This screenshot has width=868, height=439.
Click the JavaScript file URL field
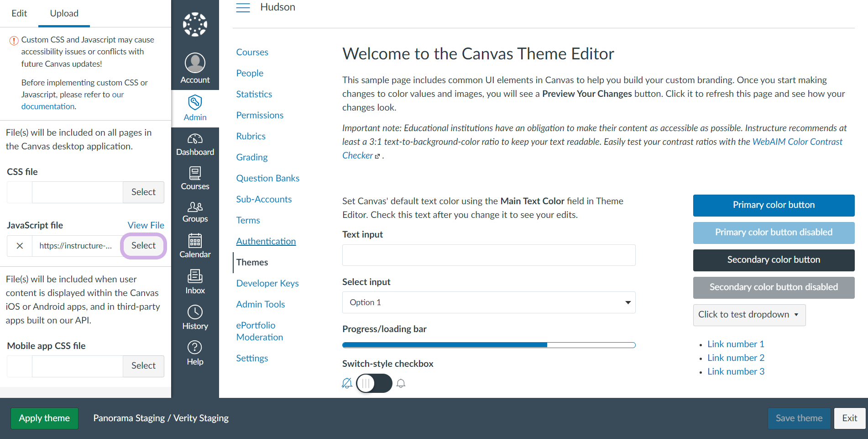[x=77, y=246]
